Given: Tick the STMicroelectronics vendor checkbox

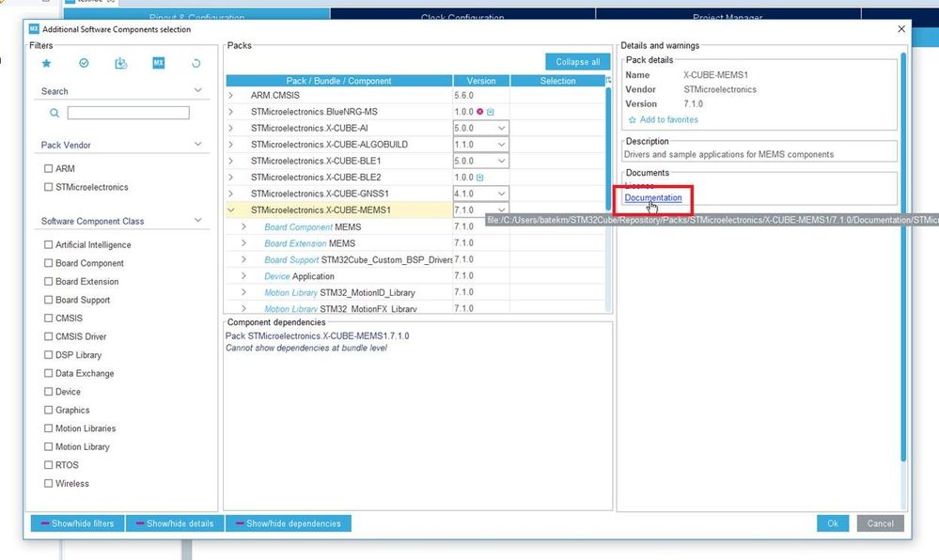Looking at the screenshot, I should pos(49,187).
